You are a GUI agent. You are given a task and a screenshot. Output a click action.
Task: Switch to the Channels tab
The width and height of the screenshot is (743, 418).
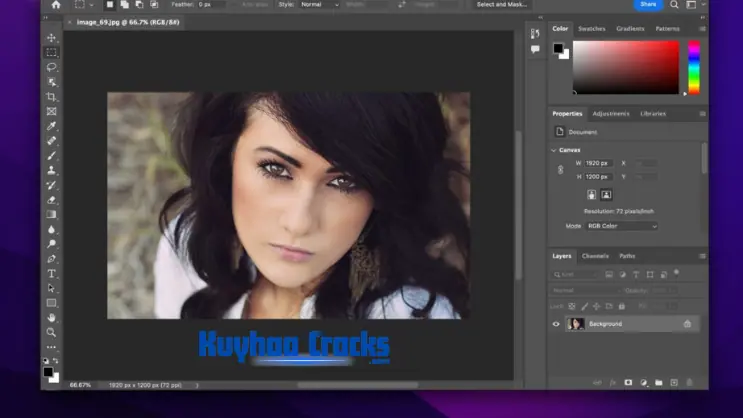[595, 256]
